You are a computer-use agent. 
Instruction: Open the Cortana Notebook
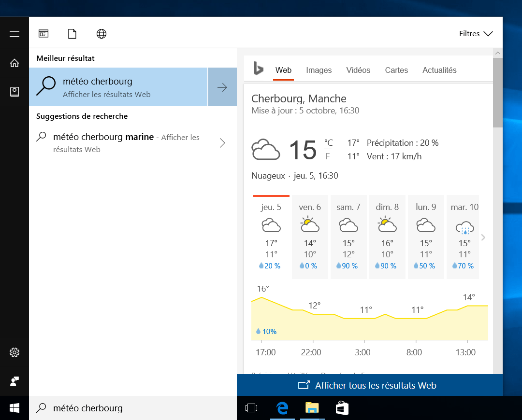tap(14, 91)
